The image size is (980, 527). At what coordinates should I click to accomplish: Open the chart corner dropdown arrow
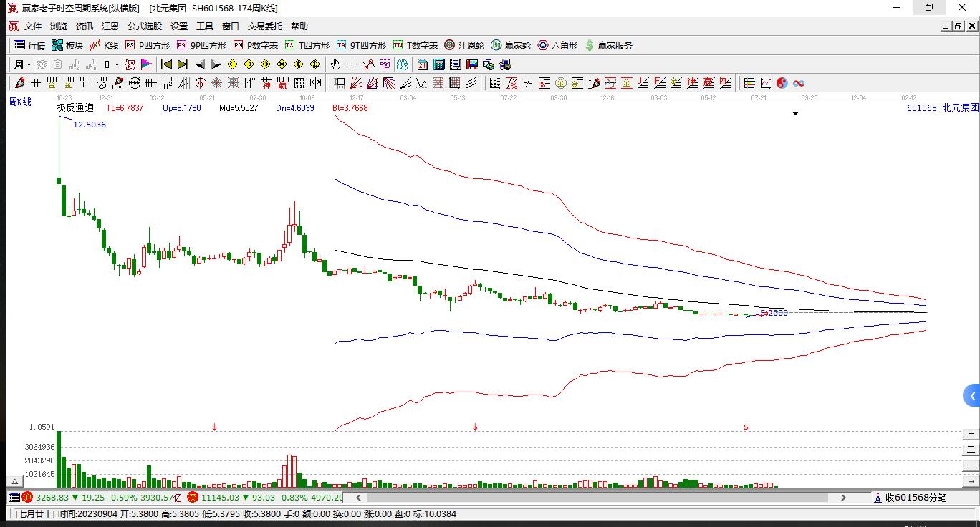[795, 114]
